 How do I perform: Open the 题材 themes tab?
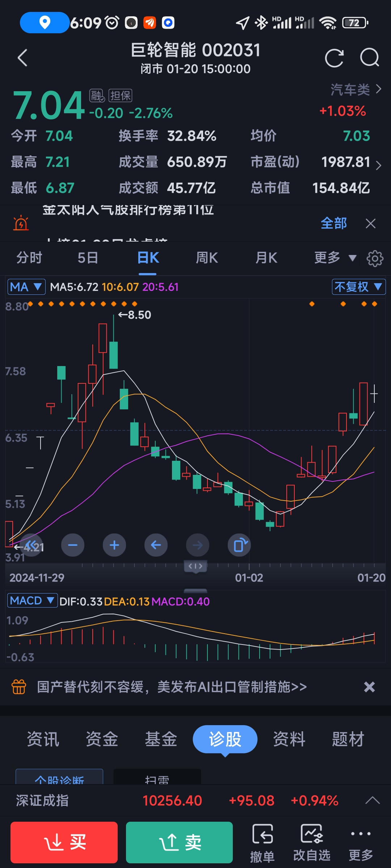348,739
